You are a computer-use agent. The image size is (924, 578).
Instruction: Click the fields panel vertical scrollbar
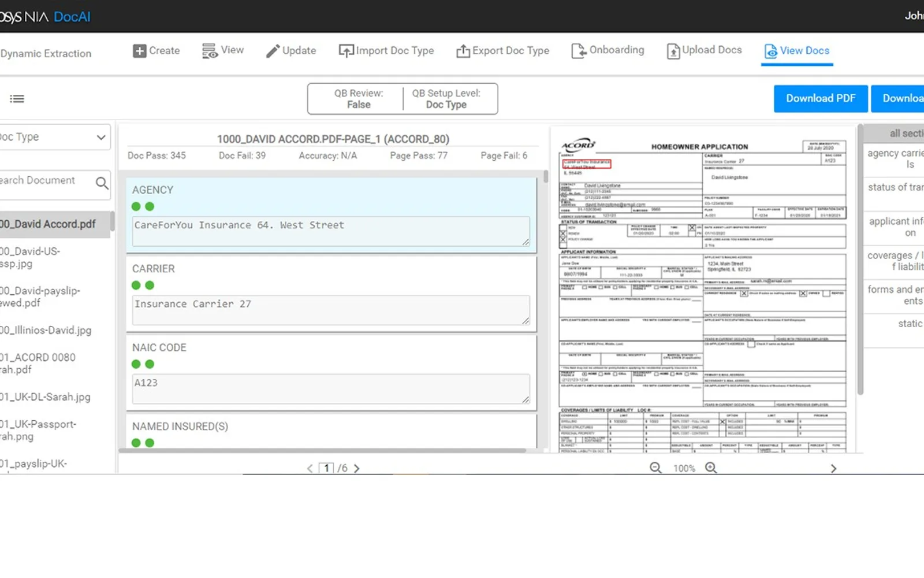[546, 177]
